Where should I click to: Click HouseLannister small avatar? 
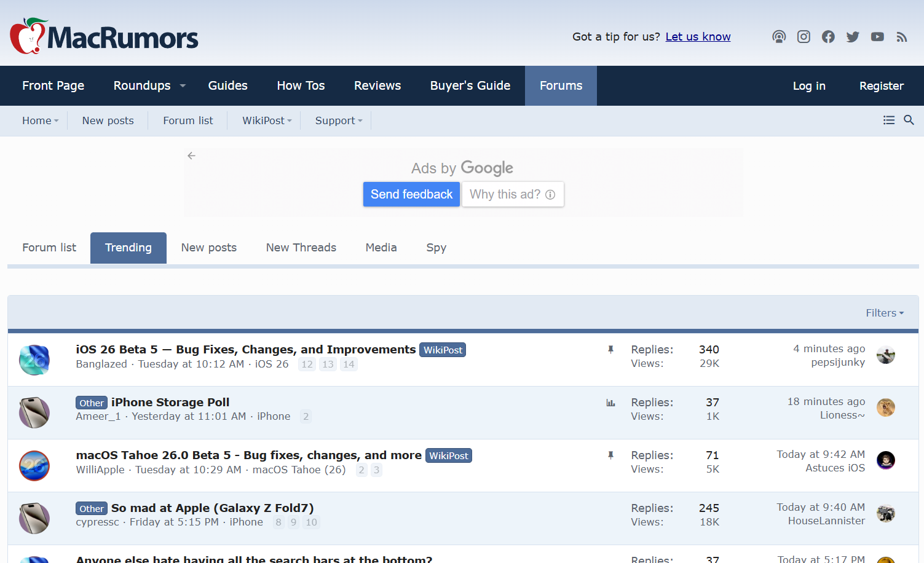[x=886, y=513]
